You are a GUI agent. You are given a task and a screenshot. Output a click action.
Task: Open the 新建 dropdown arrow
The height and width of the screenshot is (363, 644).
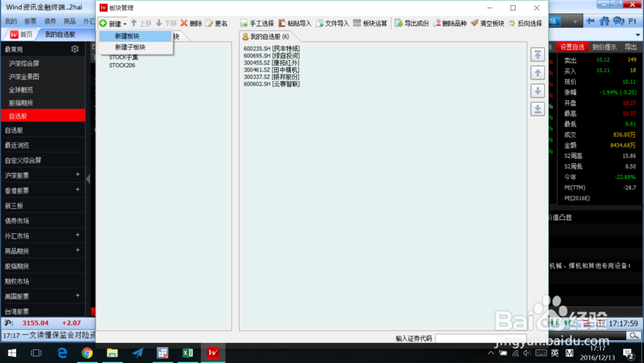pos(125,24)
